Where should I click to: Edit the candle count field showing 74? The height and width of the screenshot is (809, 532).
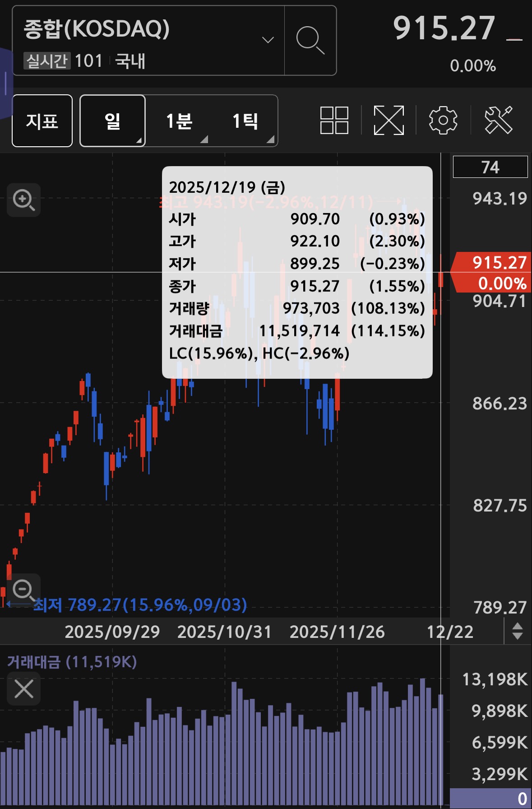click(490, 167)
